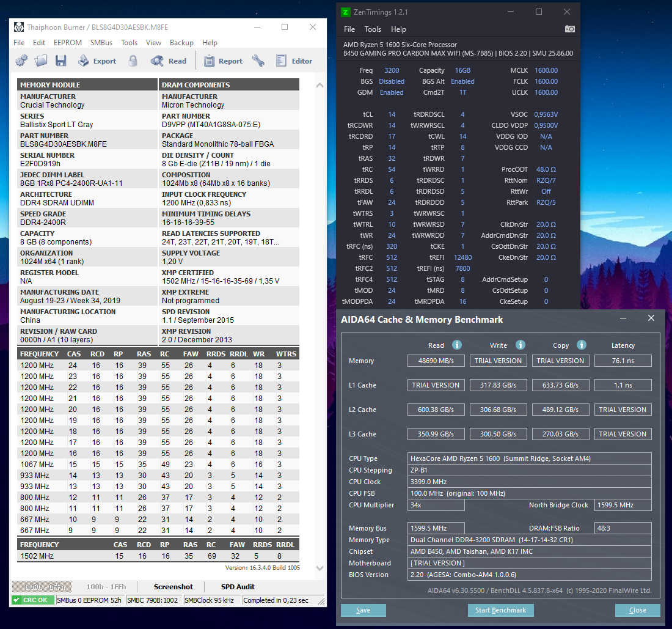The image size is (672, 629).
Task: Click the BGS Disabled value
Action: click(x=391, y=81)
